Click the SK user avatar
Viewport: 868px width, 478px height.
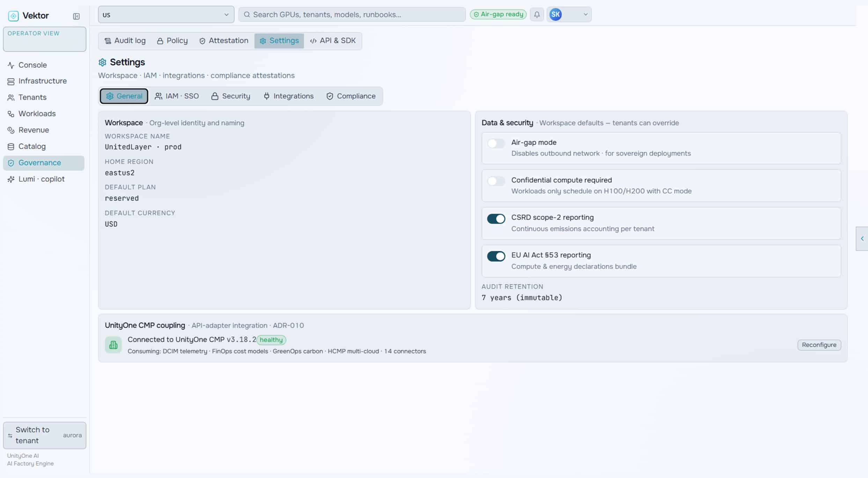(556, 15)
